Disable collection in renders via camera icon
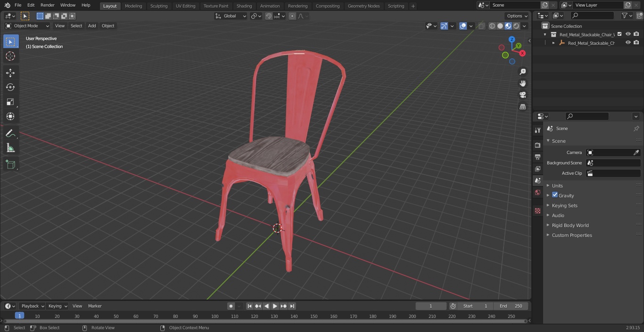Screen dimensions: 644x332 [x=636, y=34]
